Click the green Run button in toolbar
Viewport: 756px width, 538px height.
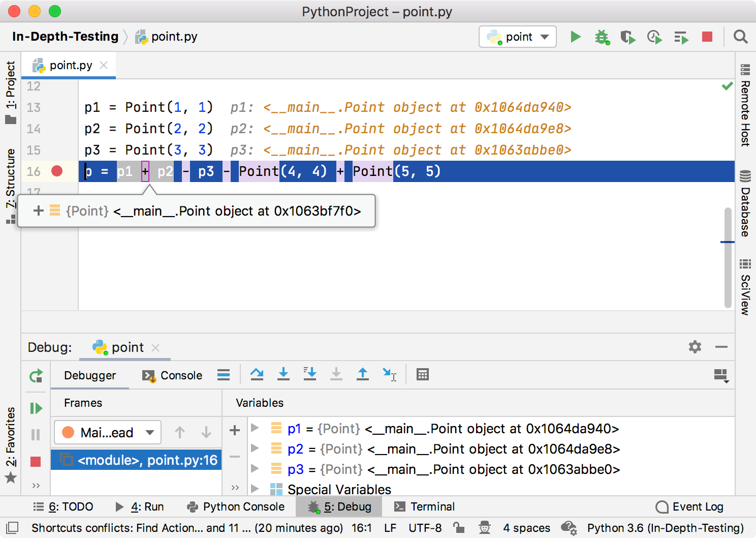click(575, 37)
